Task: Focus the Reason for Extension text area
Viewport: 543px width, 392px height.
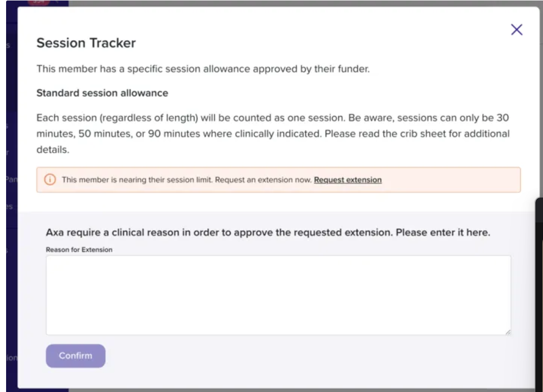Action: [x=278, y=295]
